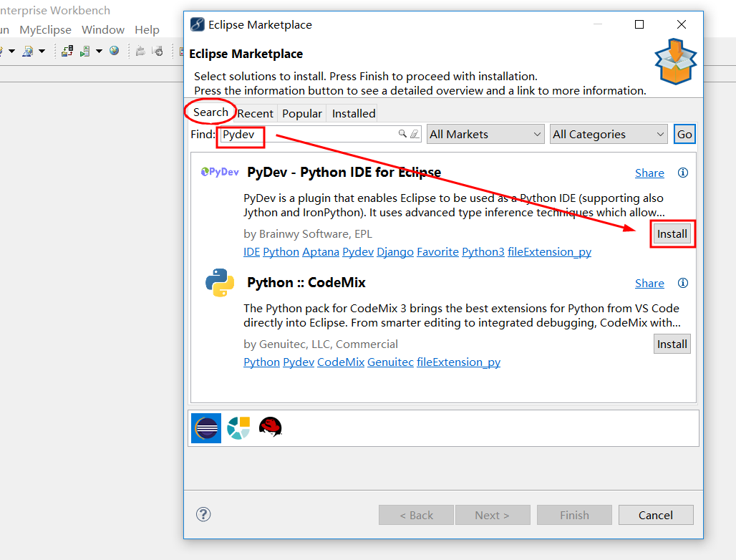Select the PyDev - Python IDE for Eclipse title

pos(344,173)
